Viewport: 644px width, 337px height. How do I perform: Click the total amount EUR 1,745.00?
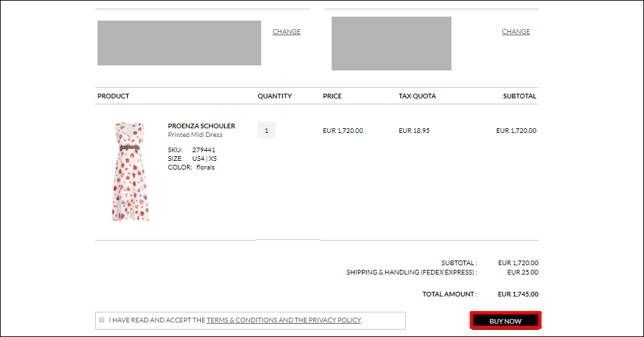[518, 294]
